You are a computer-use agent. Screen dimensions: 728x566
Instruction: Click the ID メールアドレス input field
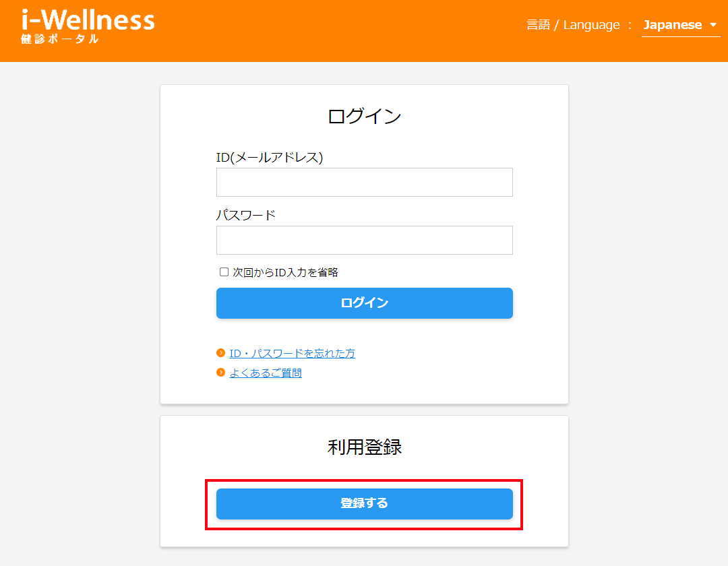(x=364, y=182)
